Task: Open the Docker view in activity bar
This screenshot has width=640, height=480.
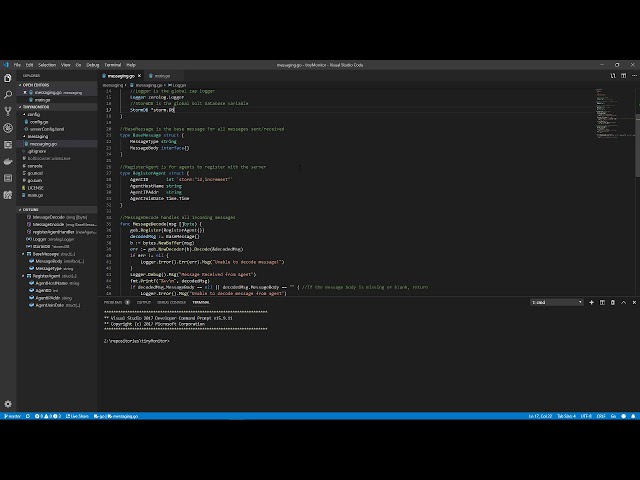Action: [8, 161]
